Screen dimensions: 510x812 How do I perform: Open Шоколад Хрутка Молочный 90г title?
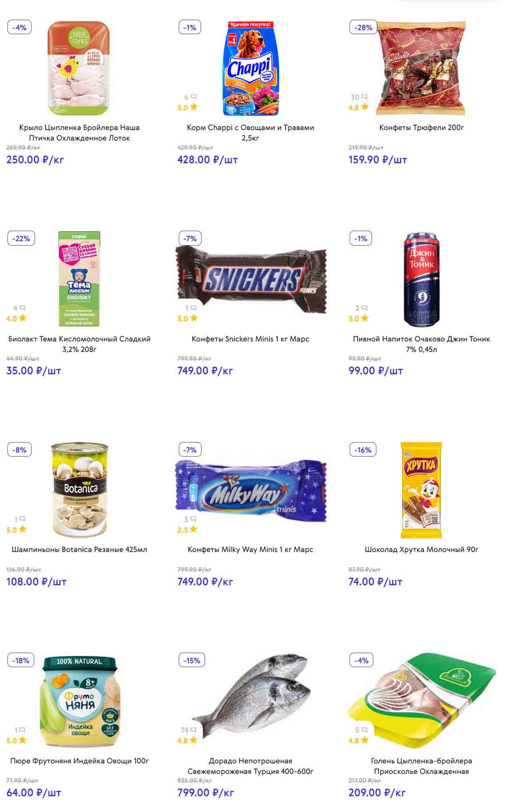[421, 549]
